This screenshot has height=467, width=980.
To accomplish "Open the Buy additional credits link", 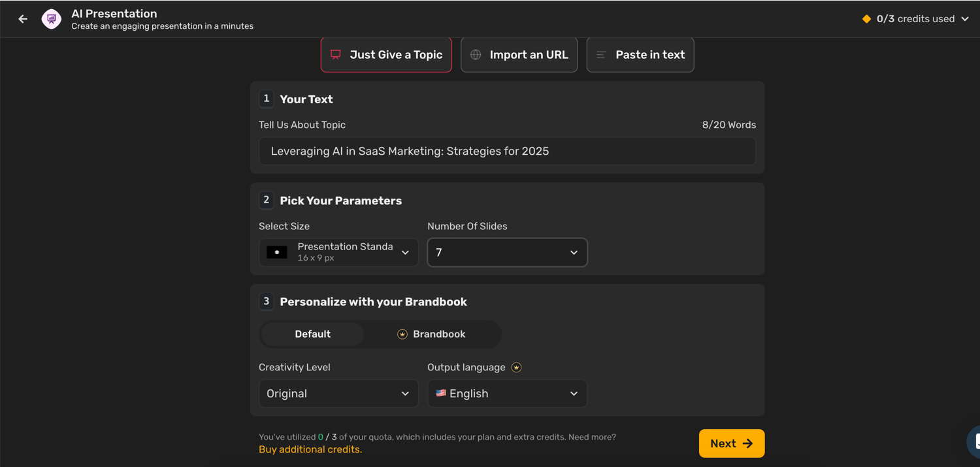I will (x=310, y=449).
